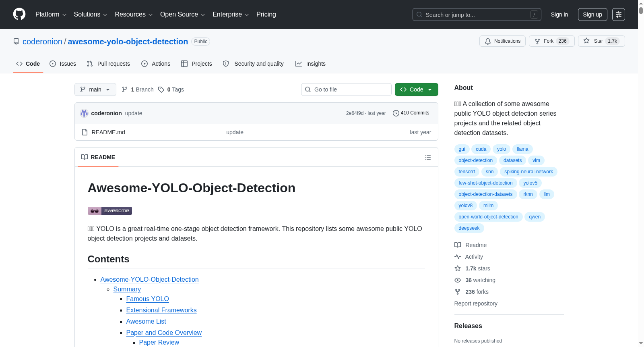This screenshot has width=644, height=347.
Task: Open Activity link in About sidebar
Action: click(469, 257)
